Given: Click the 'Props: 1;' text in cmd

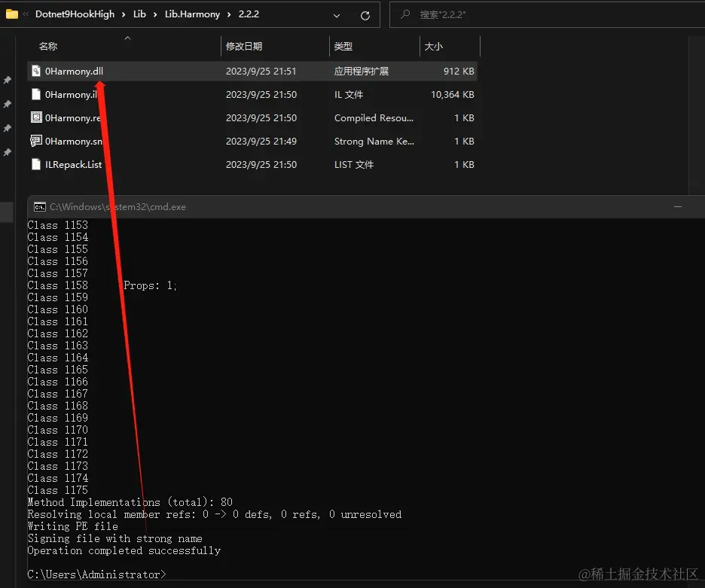Looking at the screenshot, I should pos(150,285).
